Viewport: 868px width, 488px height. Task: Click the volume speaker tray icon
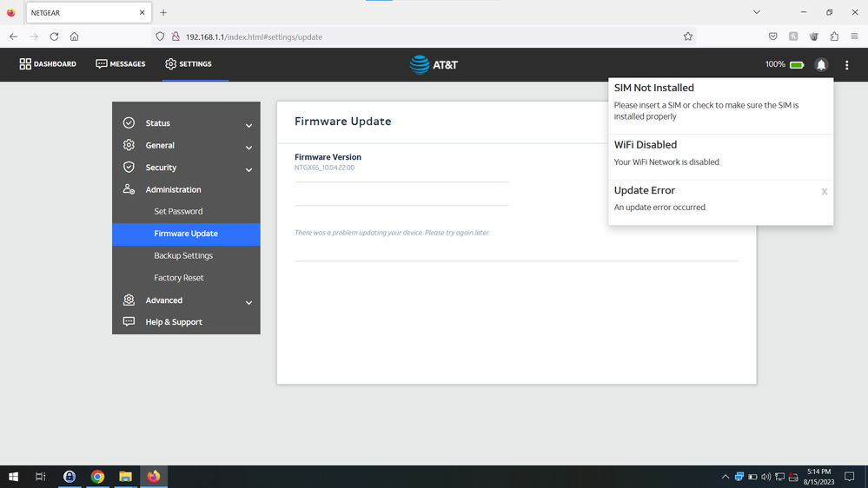[766, 477]
